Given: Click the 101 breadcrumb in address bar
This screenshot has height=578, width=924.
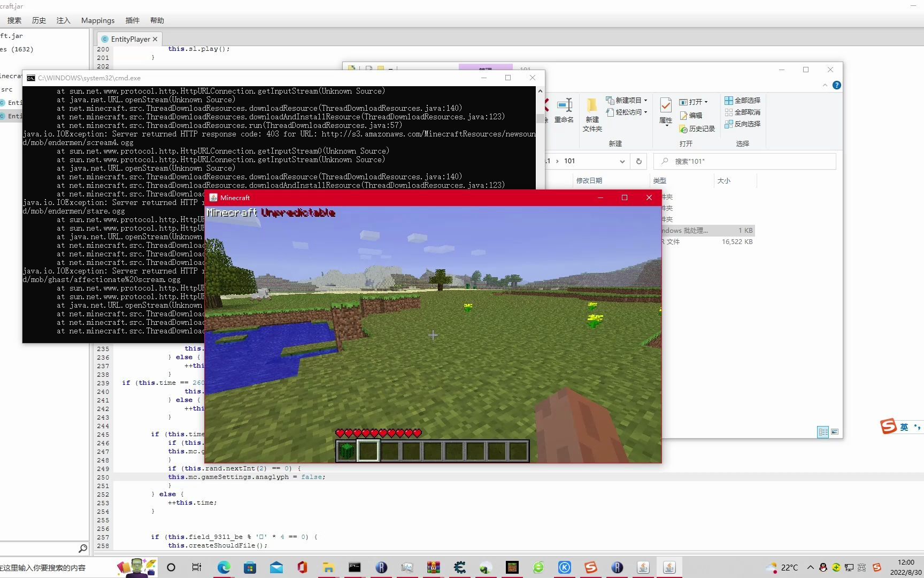Looking at the screenshot, I should [569, 161].
